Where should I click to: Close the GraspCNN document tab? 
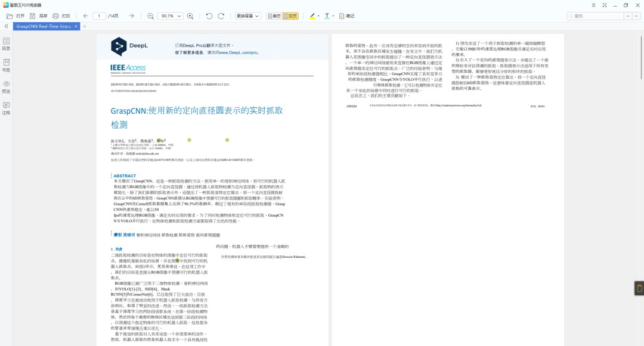point(76,26)
